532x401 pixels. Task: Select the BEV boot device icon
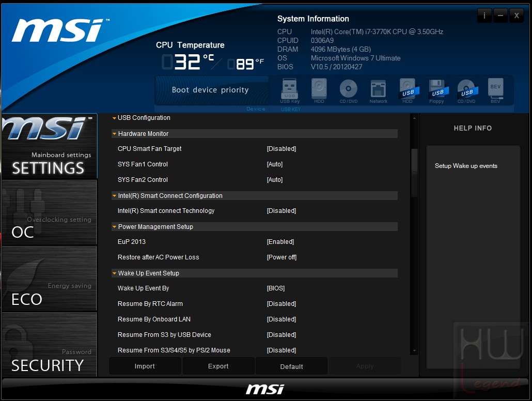point(495,90)
